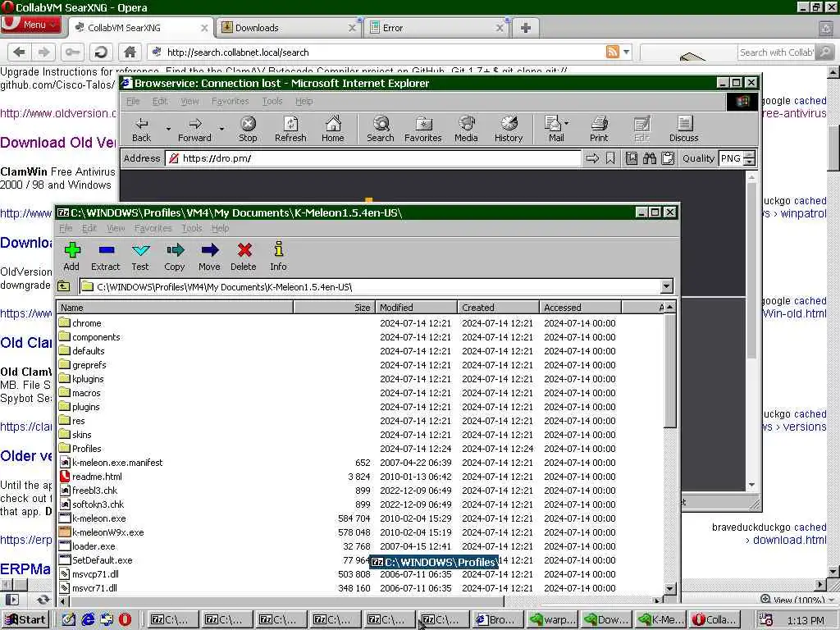Switch to the Error tab in Opera
840x630 pixels.
point(437,28)
